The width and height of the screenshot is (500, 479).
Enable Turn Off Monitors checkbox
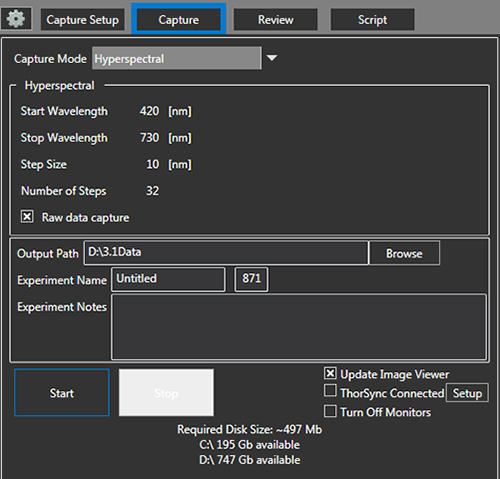click(x=330, y=411)
